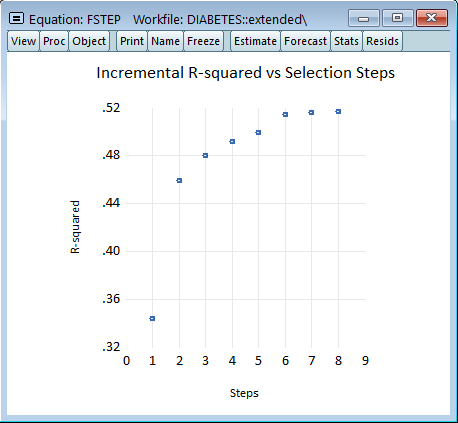Image resolution: width=458 pixels, height=423 pixels.
Task: Click the '0' x-axis tick label
Action: point(126,361)
